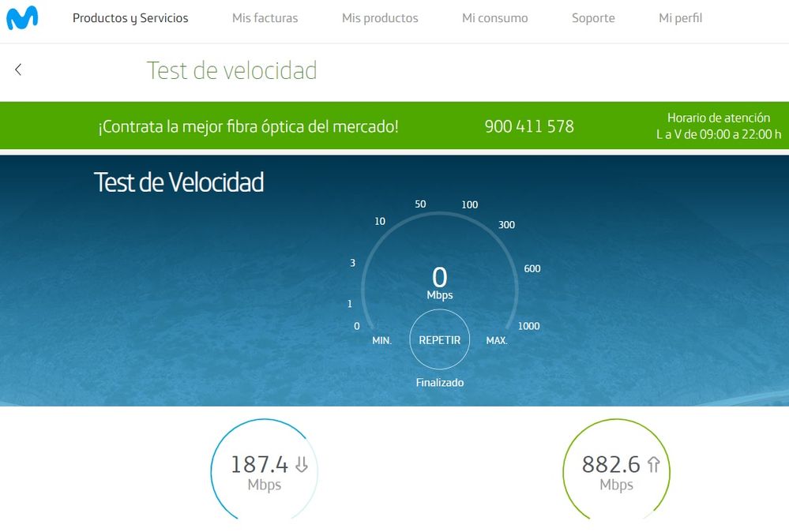
Task: Select the blue download result circle
Action: pyautogui.click(x=264, y=470)
